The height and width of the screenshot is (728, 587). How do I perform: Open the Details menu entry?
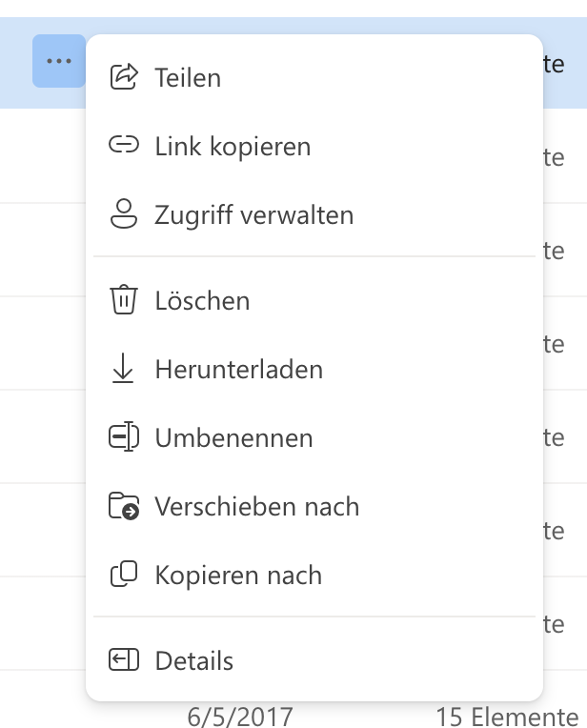194,660
